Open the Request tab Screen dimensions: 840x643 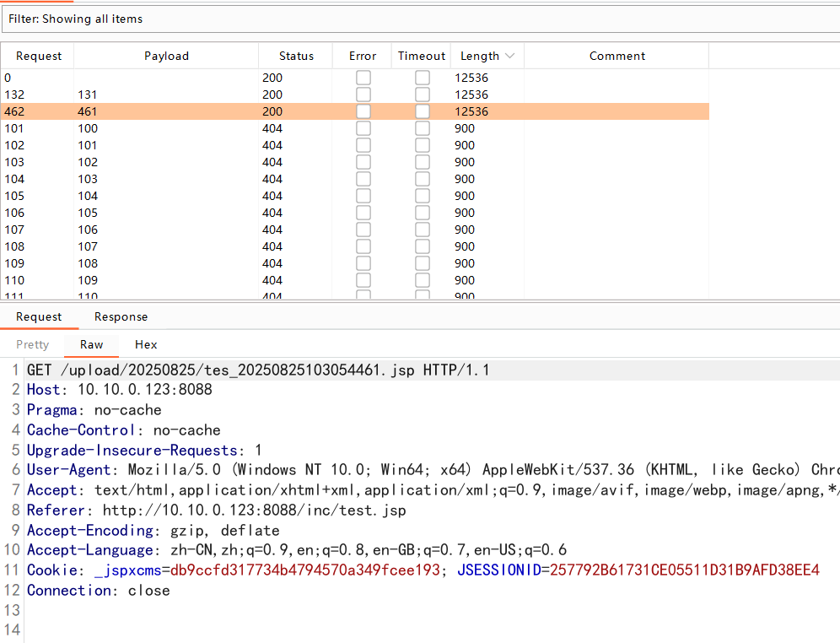[x=39, y=316]
